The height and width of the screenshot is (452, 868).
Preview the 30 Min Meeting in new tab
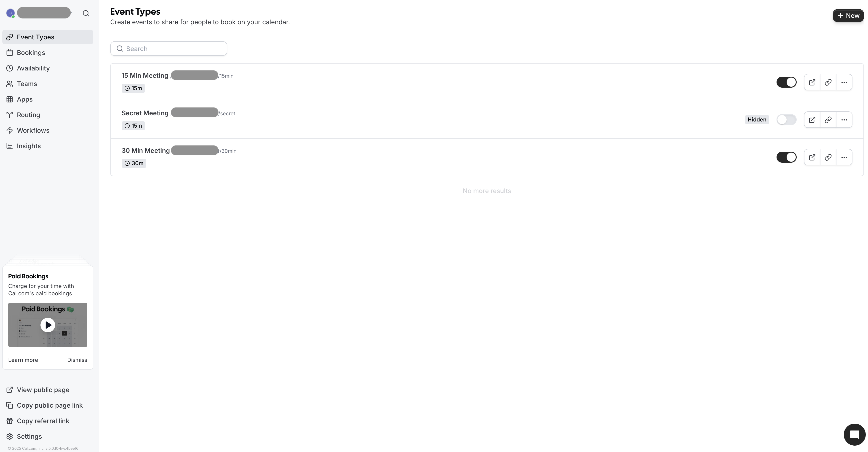click(x=812, y=157)
